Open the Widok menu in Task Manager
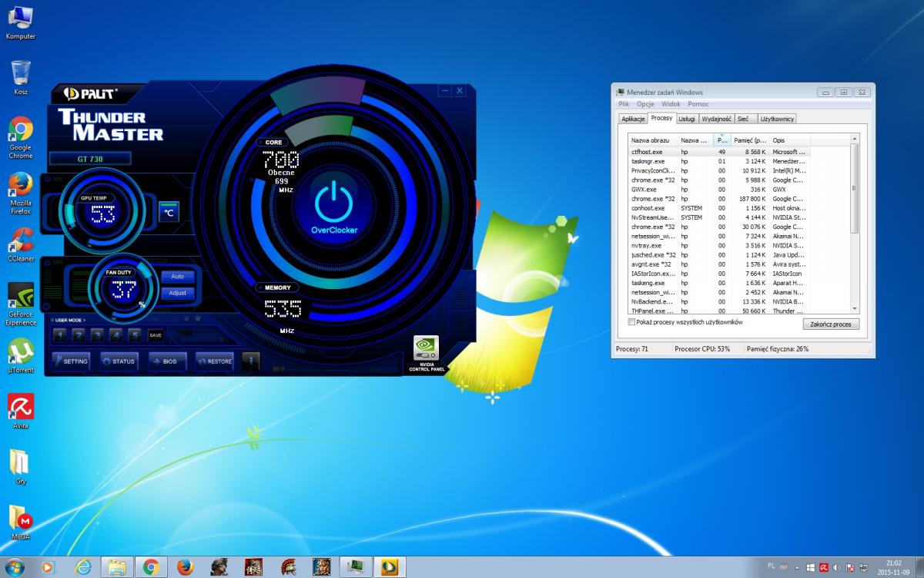 [671, 104]
